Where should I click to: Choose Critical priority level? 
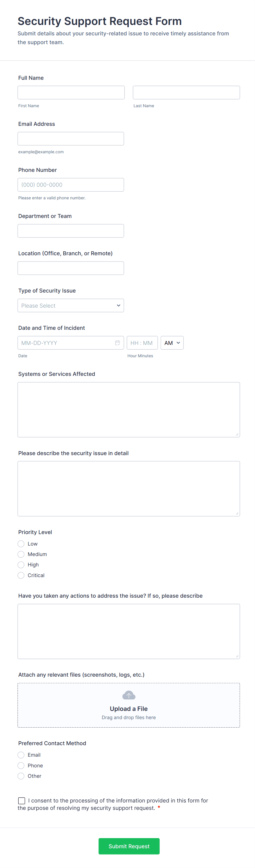21,575
